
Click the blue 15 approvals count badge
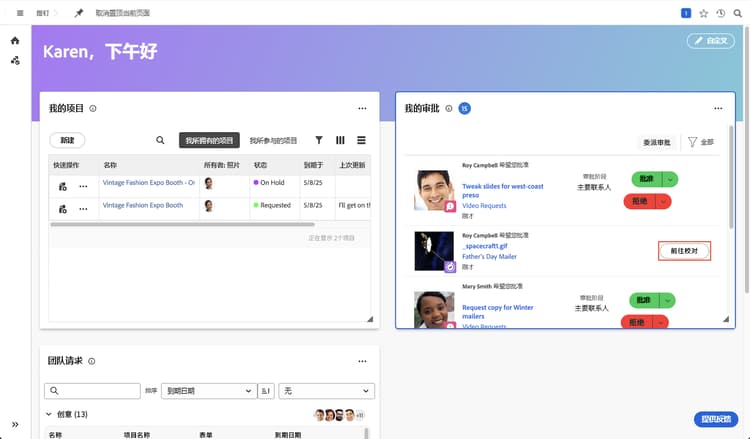pos(464,109)
